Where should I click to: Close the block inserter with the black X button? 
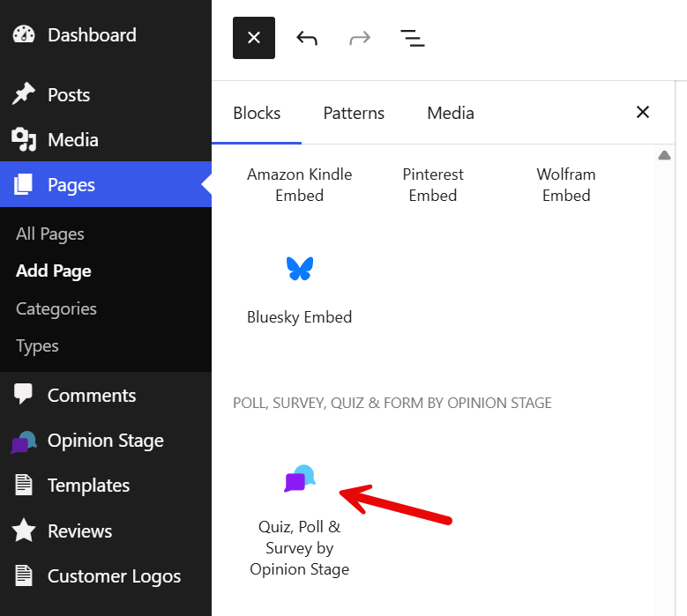click(x=254, y=38)
